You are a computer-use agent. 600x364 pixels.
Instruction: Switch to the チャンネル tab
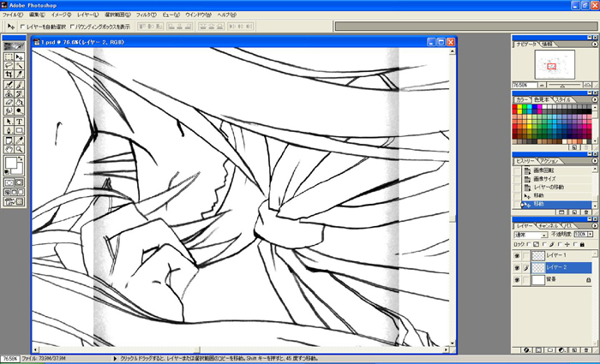pos(548,225)
